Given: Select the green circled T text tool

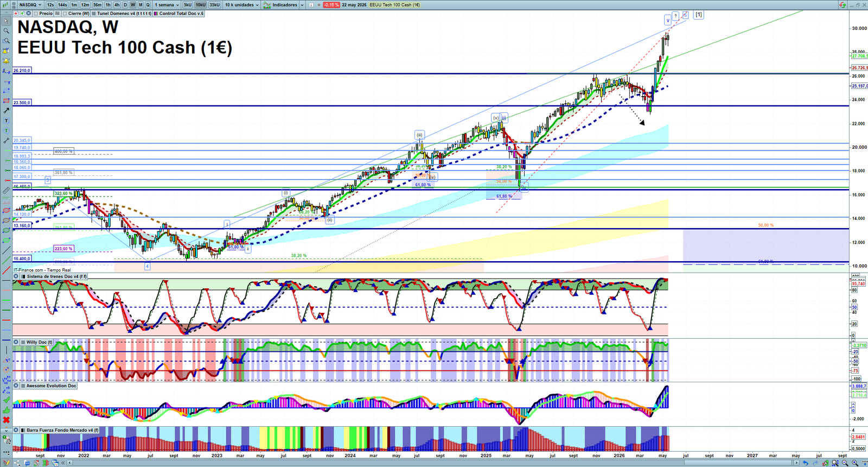Looking at the screenshot, I should (6, 130).
